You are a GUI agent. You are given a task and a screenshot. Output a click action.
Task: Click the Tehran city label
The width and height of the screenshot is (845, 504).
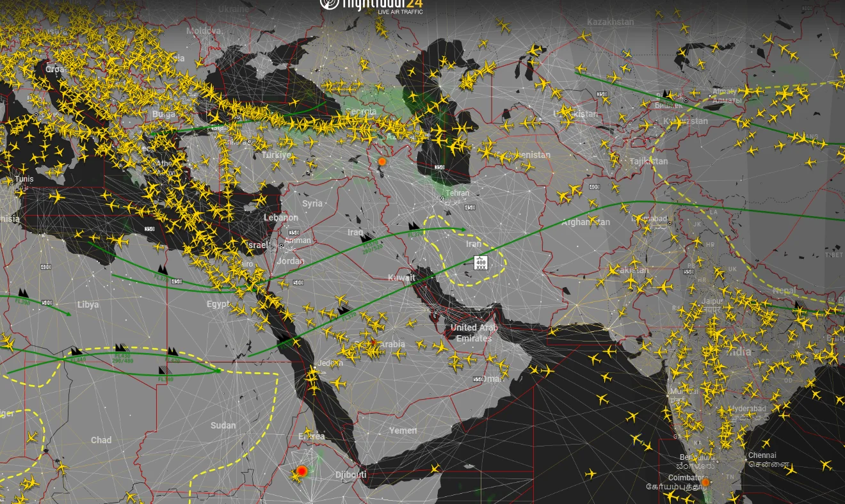point(457,193)
